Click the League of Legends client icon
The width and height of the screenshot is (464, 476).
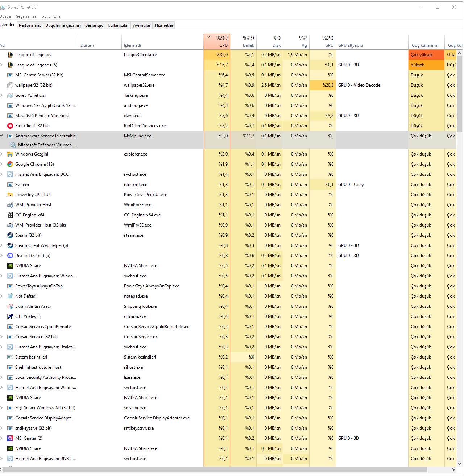[10, 55]
